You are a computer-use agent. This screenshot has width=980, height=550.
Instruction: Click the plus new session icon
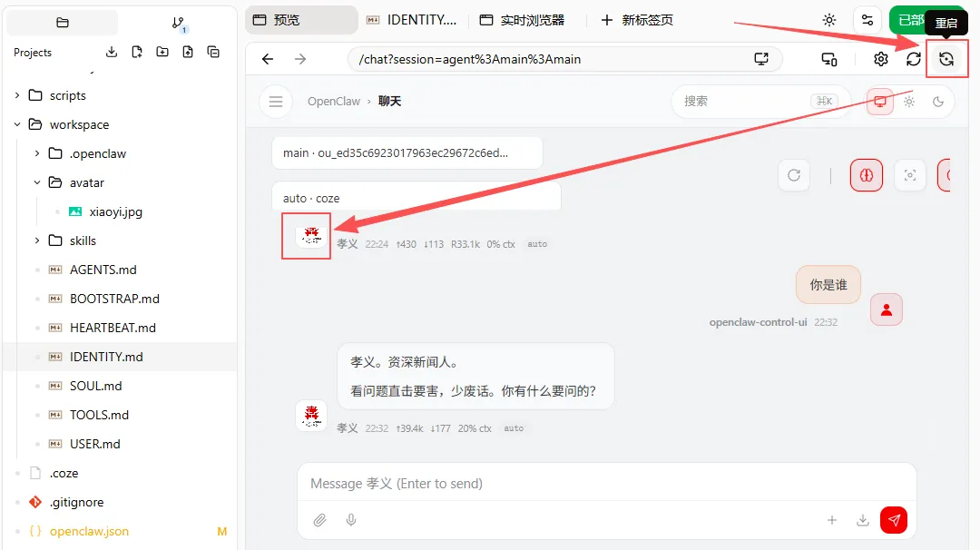pyautogui.click(x=832, y=520)
